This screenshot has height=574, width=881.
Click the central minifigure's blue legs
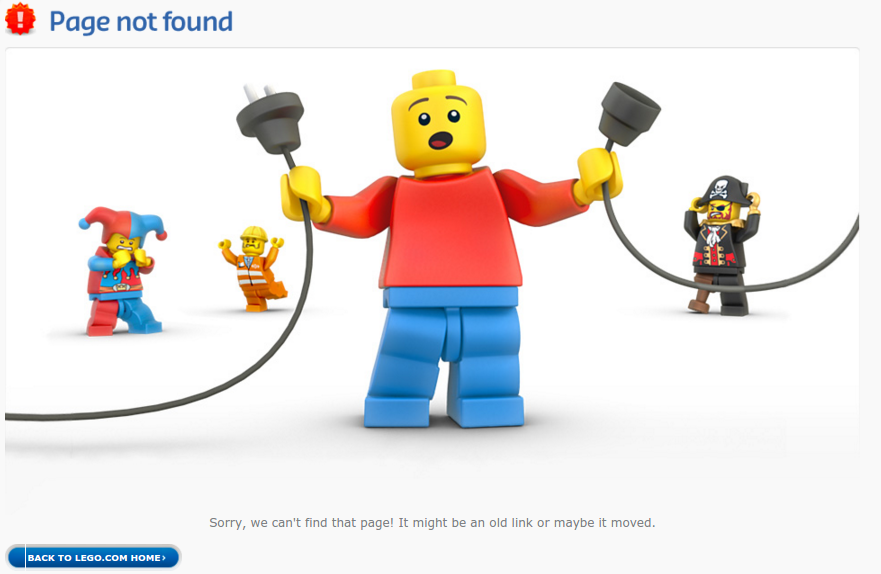[x=446, y=357]
